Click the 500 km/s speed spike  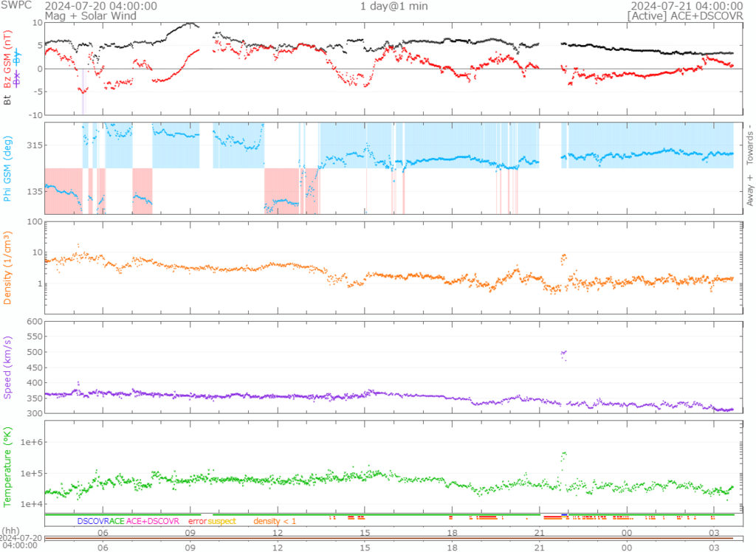(564, 353)
